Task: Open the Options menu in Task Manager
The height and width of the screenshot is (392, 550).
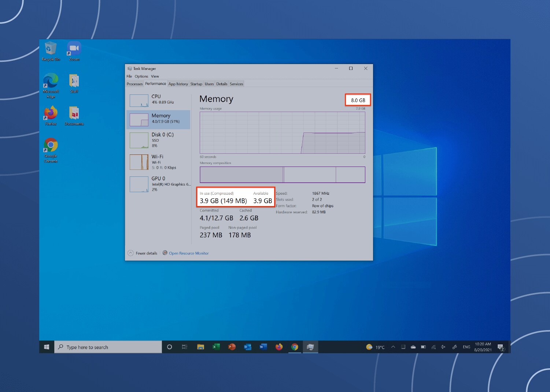Action: tap(141, 76)
